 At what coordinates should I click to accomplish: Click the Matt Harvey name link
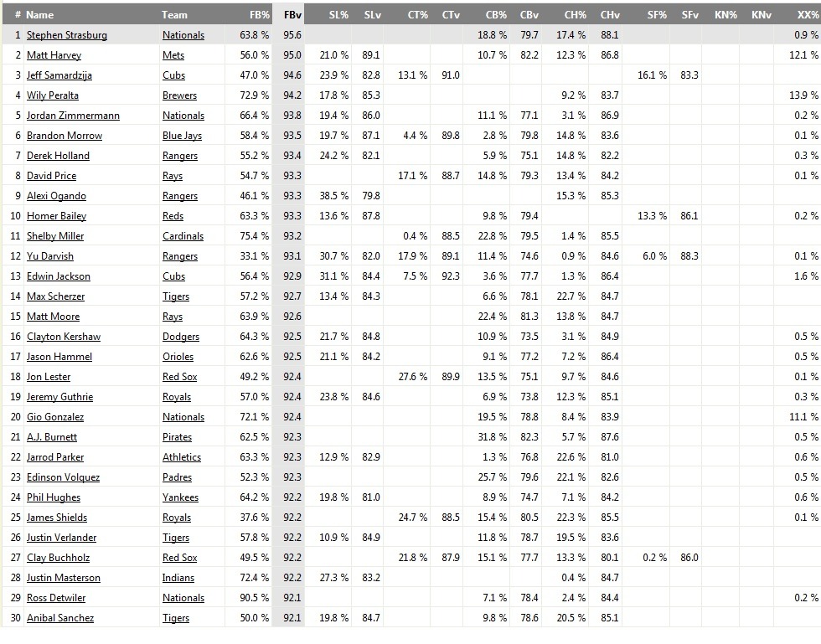[54, 55]
